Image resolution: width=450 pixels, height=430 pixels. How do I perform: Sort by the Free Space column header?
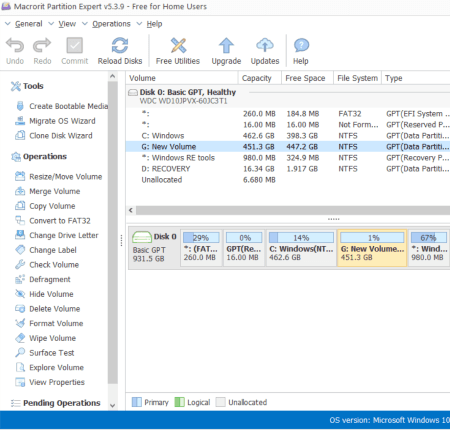307,78
